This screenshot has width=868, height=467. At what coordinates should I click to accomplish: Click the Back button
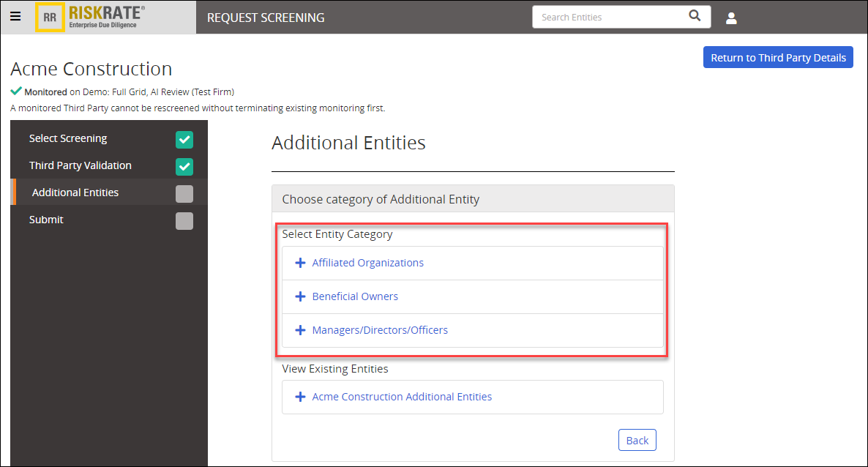[637, 439]
